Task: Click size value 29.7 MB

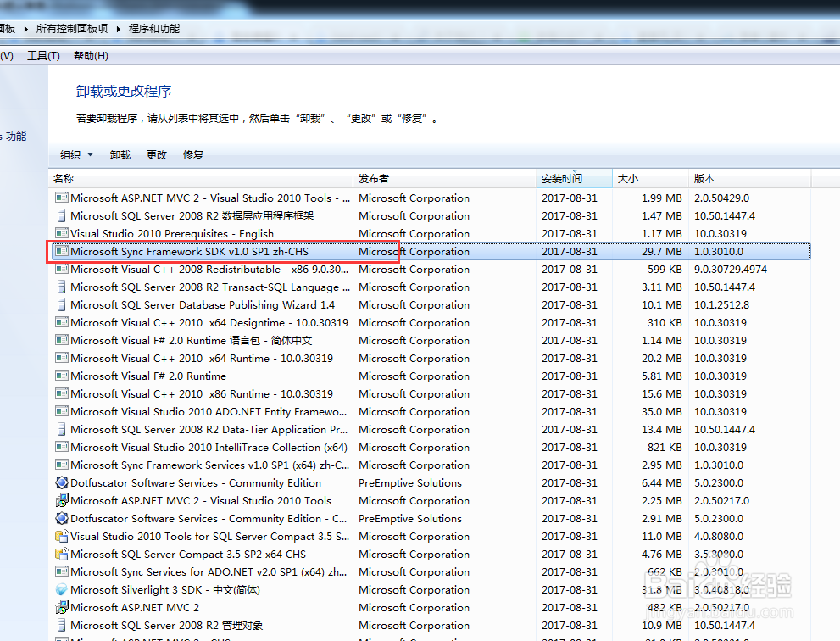Action: pos(662,251)
